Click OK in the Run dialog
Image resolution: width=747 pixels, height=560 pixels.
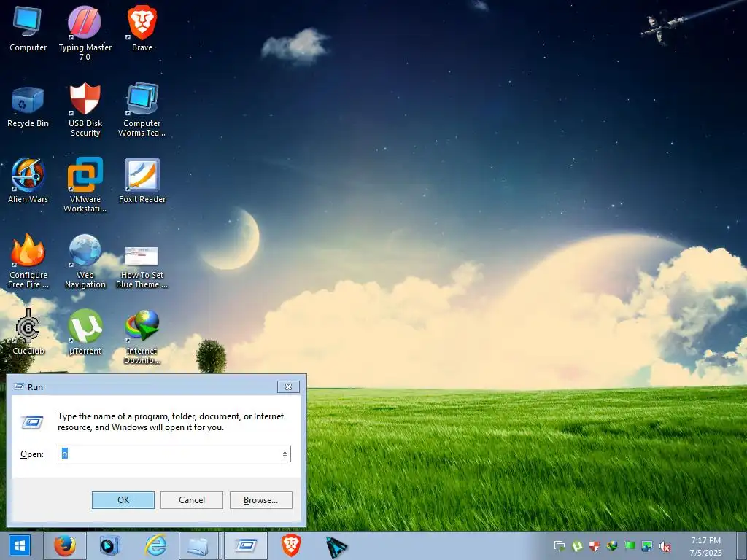(x=123, y=500)
